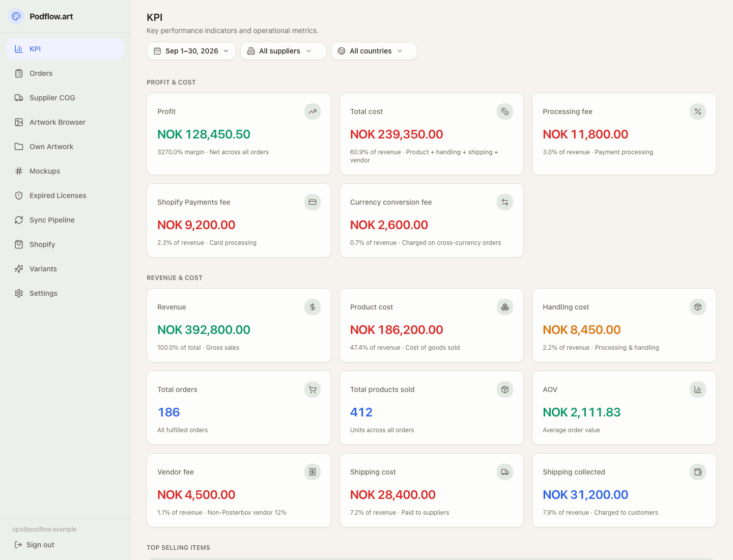Click the Podflow.art brand name
Image resolution: width=733 pixels, height=560 pixels.
pyautogui.click(x=51, y=16)
